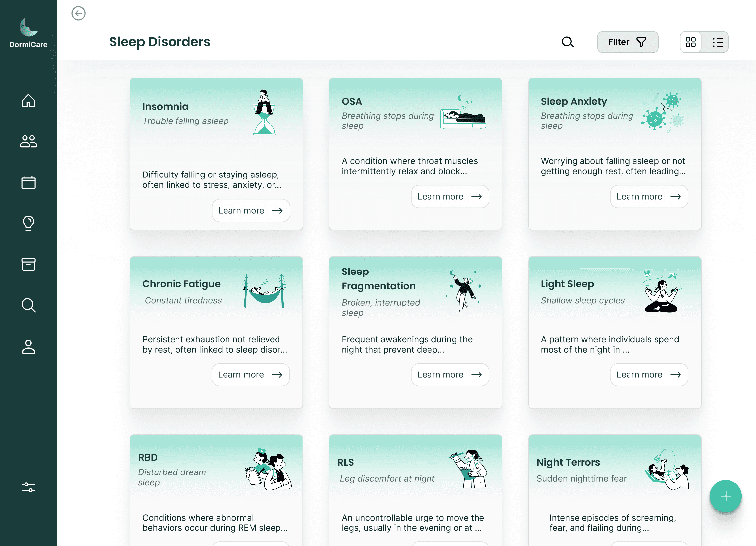This screenshot has width=756, height=546.
Task: Click the header search magnifier icon
Action: 567,42
